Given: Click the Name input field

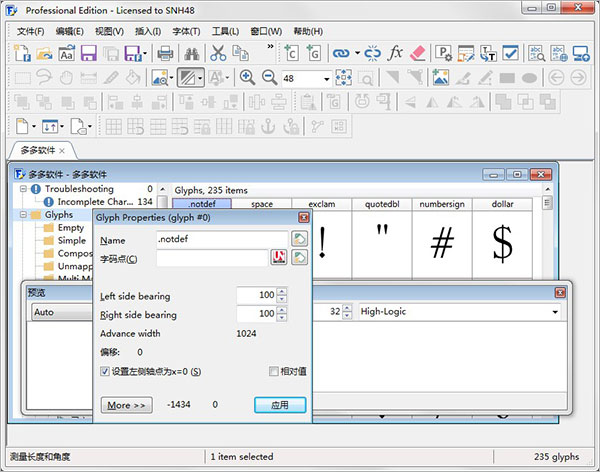Looking at the screenshot, I should click(x=220, y=240).
